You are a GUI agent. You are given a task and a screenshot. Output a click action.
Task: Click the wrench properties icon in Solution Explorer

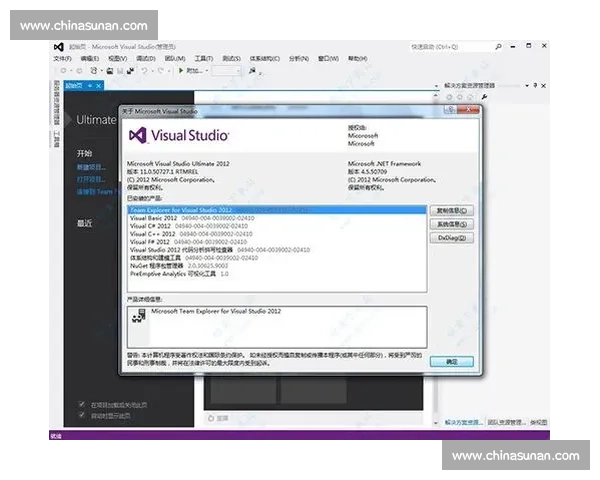click(x=484, y=97)
